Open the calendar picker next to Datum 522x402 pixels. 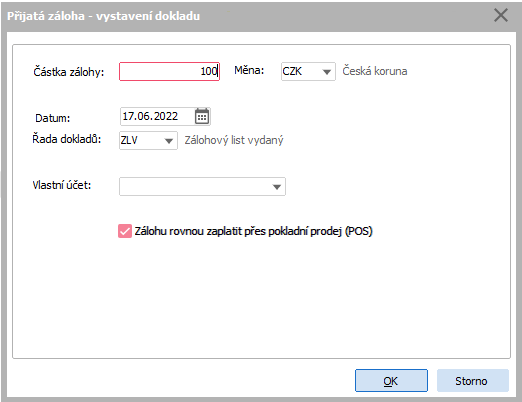pyautogui.click(x=202, y=116)
